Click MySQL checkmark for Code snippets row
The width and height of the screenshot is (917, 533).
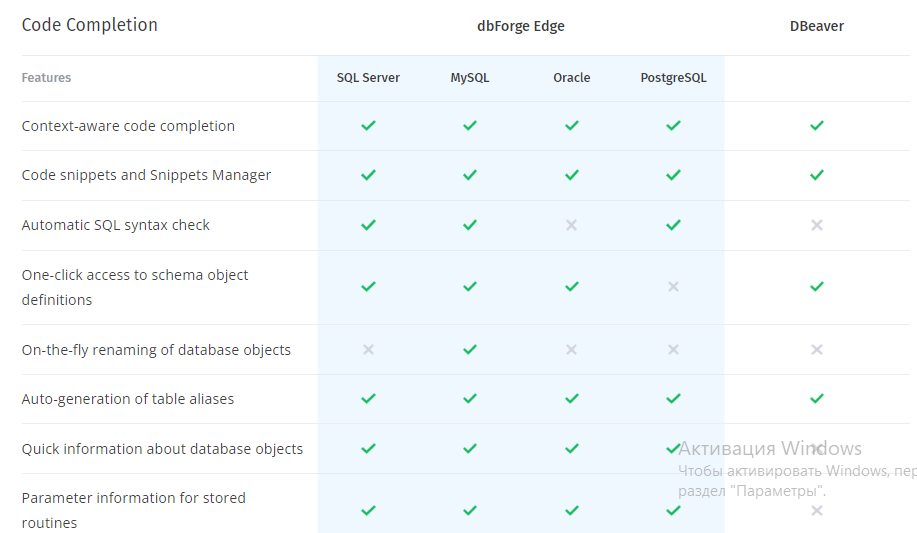click(470, 175)
